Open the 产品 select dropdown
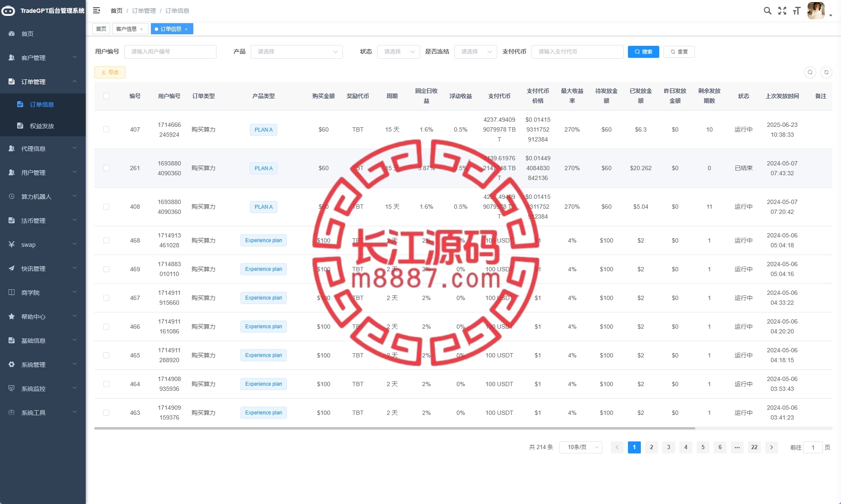The image size is (841, 504). (x=297, y=51)
